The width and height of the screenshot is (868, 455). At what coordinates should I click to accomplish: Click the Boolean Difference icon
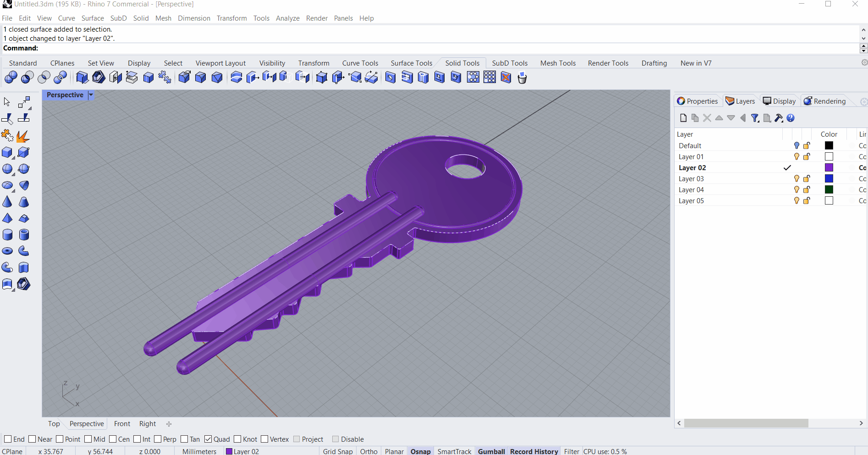point(27,78)
